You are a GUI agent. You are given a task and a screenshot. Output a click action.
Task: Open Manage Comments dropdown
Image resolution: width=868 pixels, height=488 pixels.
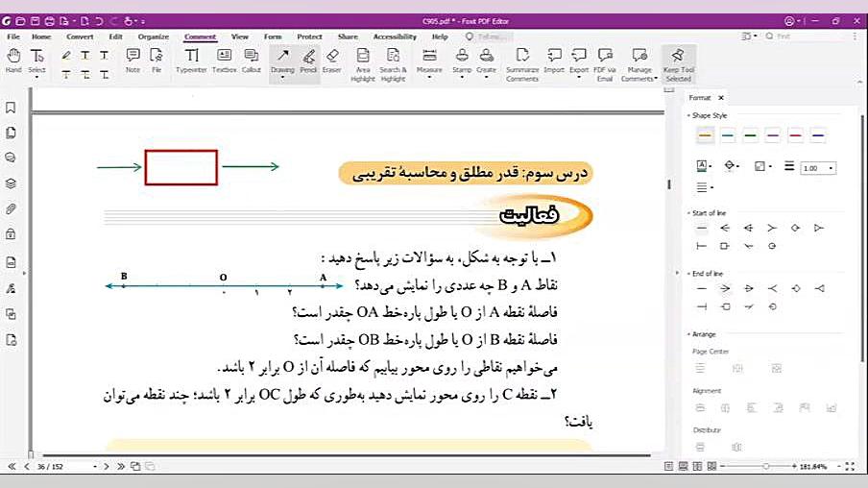tap(656, 79)
